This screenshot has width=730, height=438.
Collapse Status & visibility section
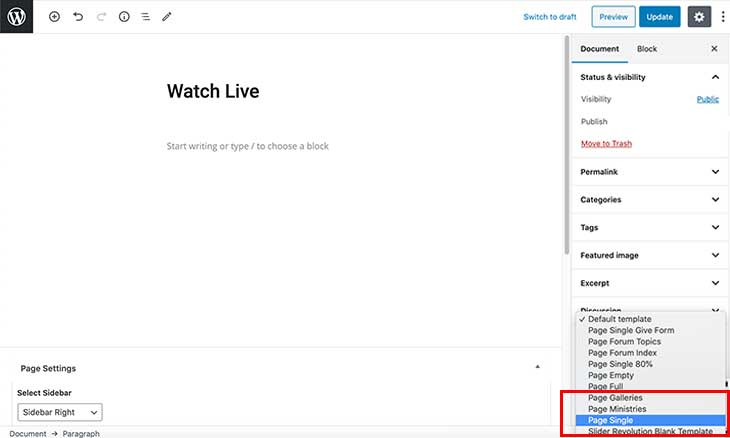point(650,77)
